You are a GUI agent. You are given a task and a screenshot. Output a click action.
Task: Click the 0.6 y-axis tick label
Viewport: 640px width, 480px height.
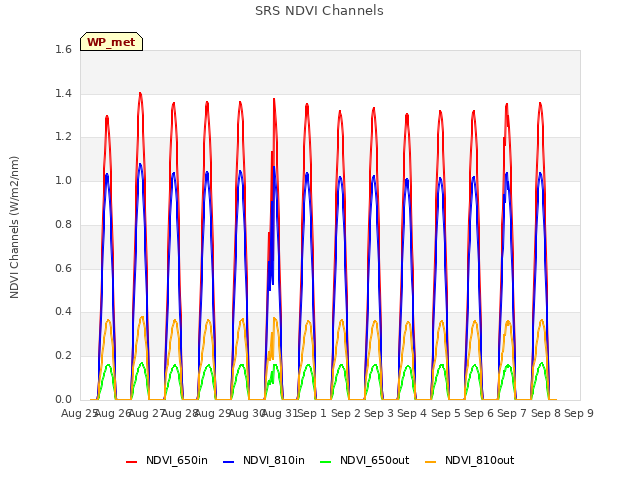(x=63, y=268)
